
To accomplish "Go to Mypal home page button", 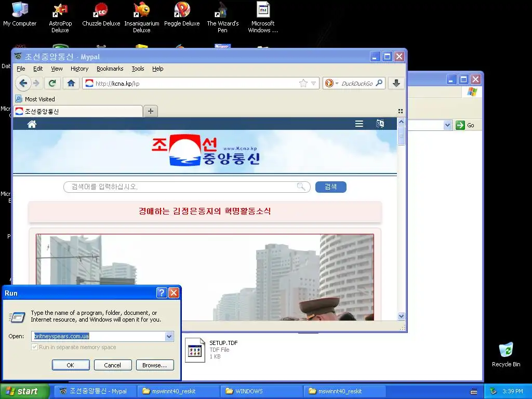I will [x=71, y=83].
